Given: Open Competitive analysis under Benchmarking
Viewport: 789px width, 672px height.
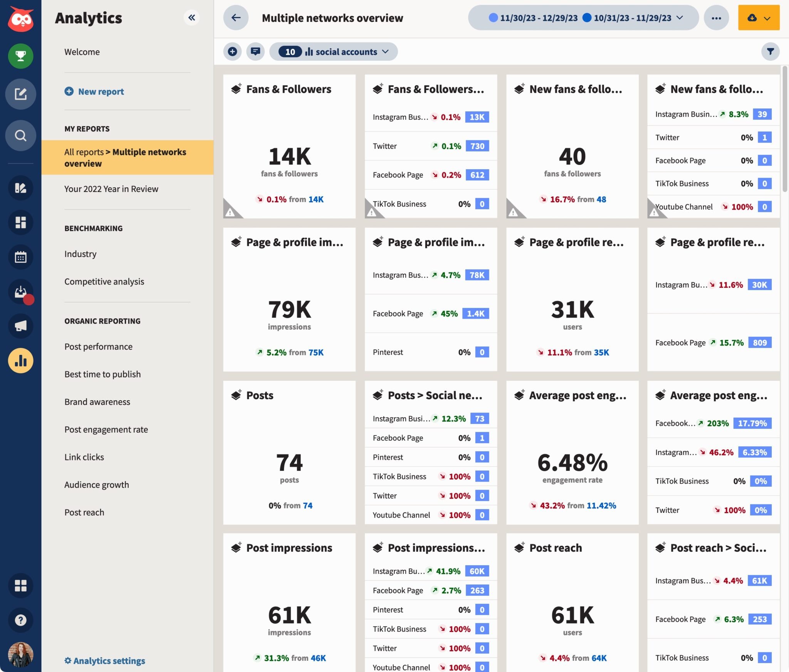Looking at the screenshot, I should pos(104,281).
